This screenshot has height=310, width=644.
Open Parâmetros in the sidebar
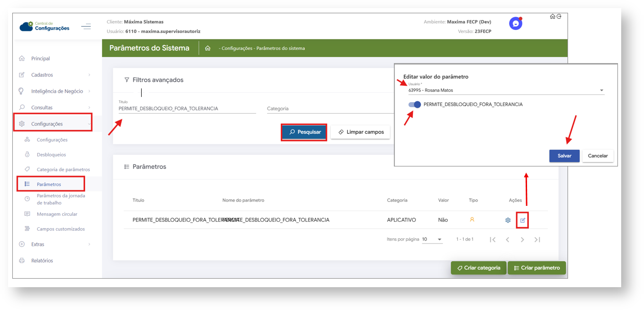49,184
